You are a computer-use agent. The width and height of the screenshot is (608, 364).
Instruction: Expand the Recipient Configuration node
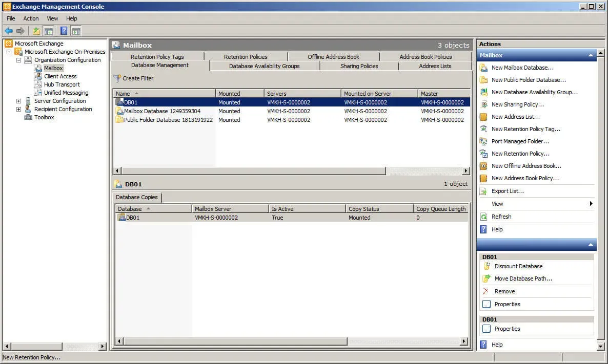coord(18,109)
